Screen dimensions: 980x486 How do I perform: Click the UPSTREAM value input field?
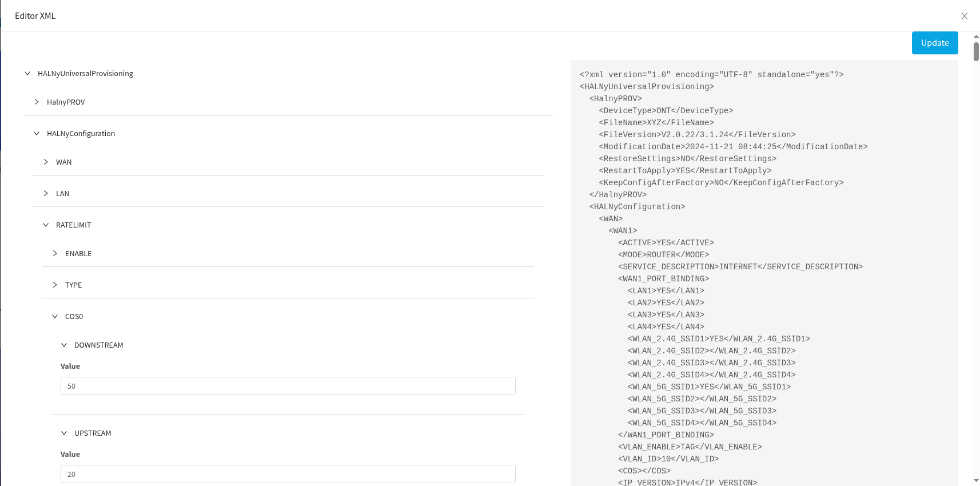tap(288, 474)
